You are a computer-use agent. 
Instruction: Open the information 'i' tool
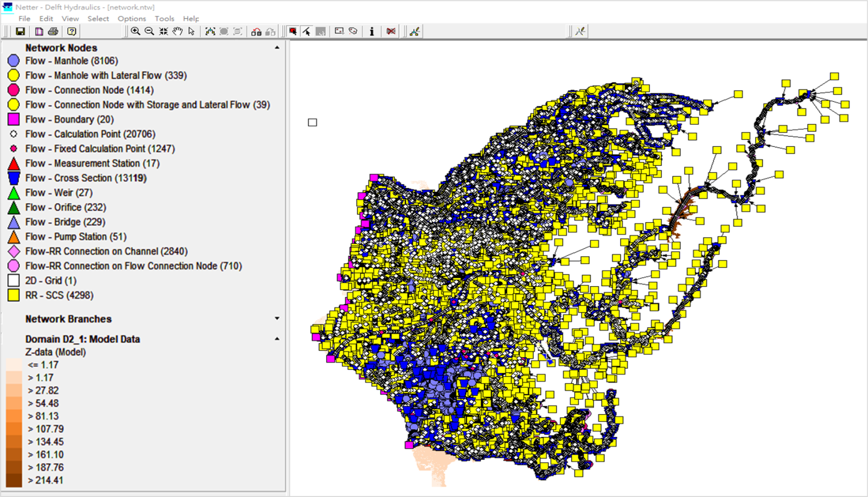tap(372, 31)
